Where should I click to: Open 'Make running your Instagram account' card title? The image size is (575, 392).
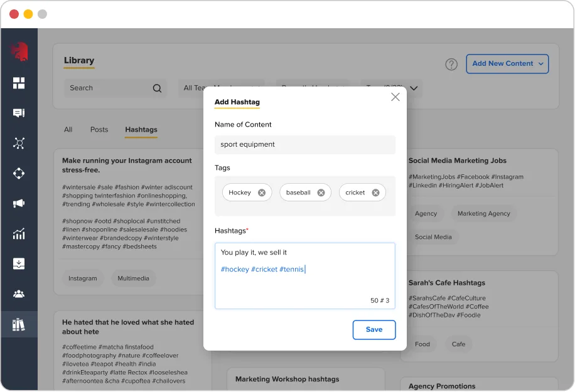pos(127,165)
